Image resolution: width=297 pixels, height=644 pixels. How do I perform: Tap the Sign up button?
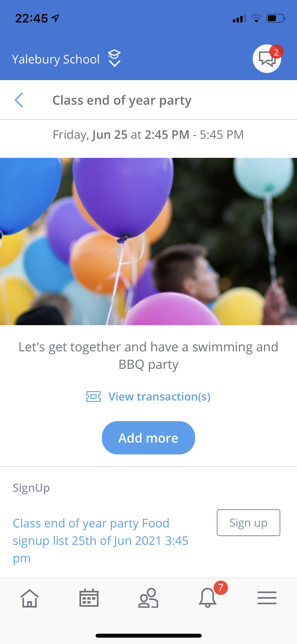tap(248, 523)
